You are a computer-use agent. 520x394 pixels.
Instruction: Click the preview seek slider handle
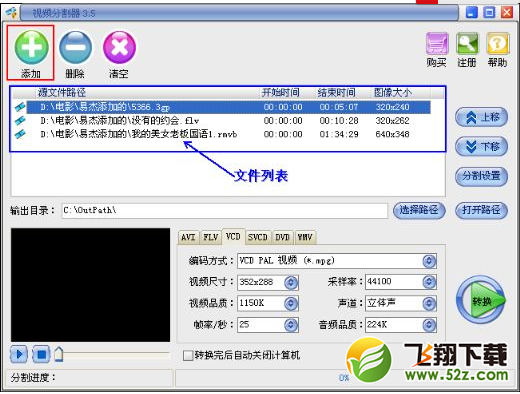59,354
